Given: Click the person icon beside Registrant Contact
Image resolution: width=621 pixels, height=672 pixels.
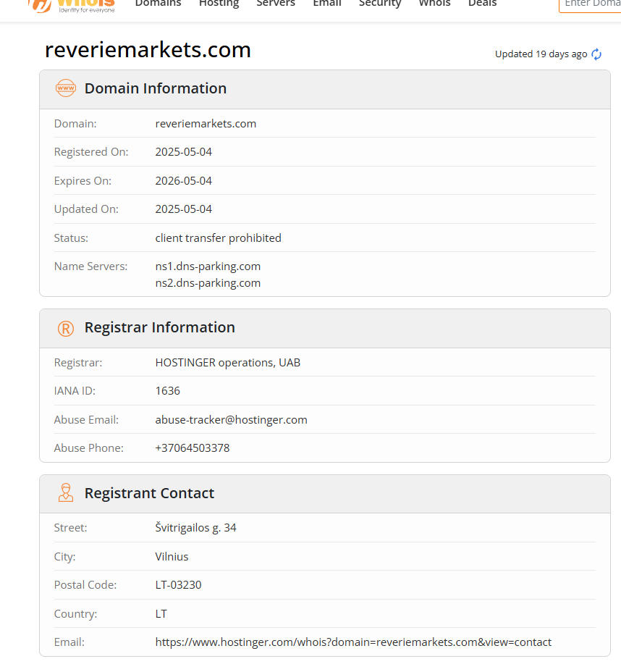Looking at the screenshot, I should [66, 493].
